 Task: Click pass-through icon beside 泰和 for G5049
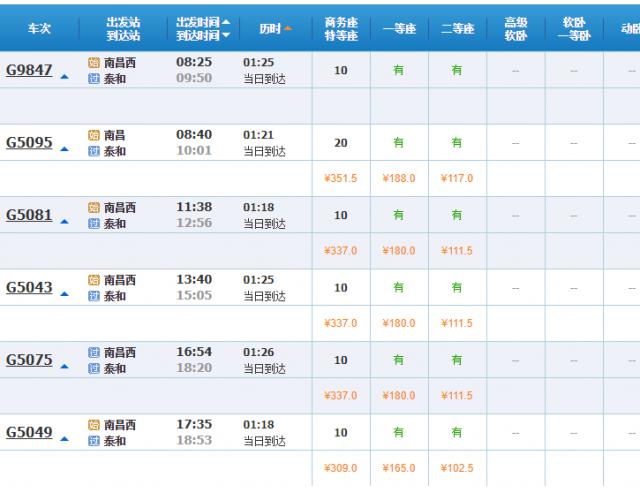(94, 441)
